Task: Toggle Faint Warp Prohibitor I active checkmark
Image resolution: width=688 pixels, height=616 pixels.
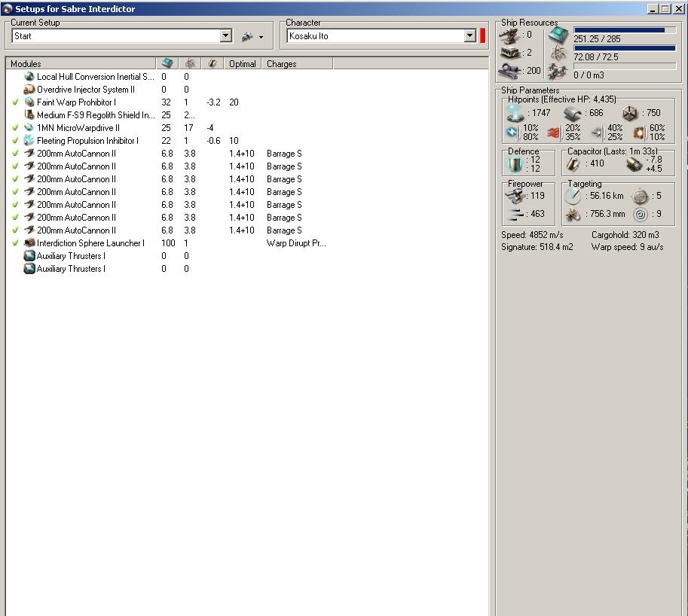Action: (x=15, y=102)
